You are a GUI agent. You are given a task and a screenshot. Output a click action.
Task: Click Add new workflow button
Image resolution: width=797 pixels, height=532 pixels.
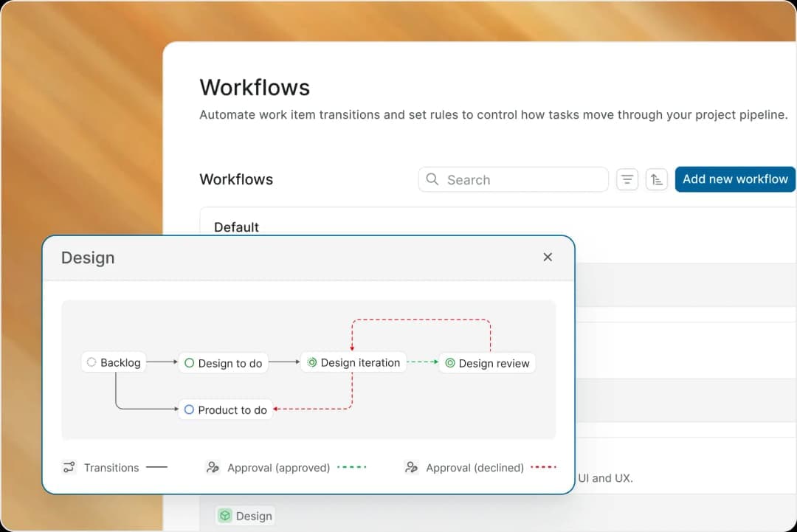click(x=735, y=179)
